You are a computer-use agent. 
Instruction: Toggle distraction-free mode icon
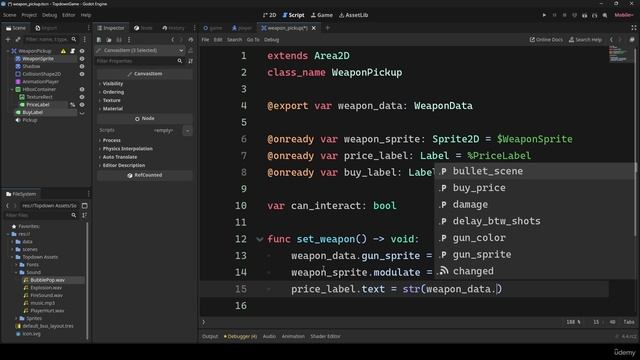(x=634, y=28)
